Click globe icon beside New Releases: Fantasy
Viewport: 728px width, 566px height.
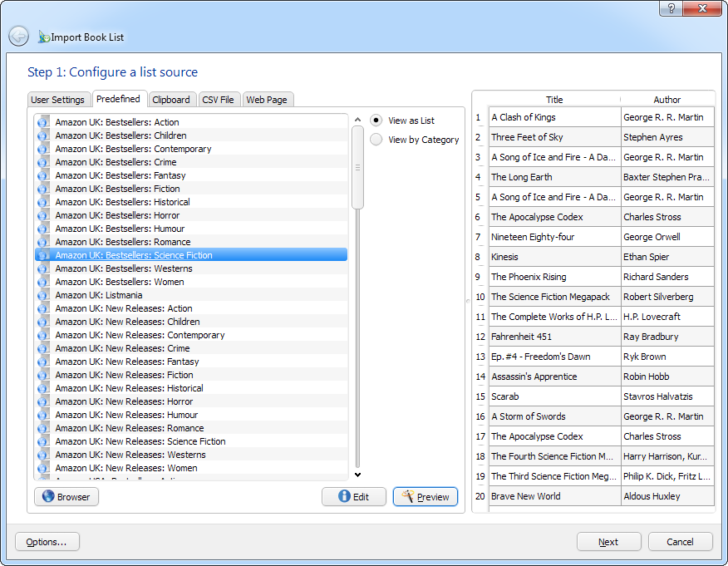click(x=43, y=362)
